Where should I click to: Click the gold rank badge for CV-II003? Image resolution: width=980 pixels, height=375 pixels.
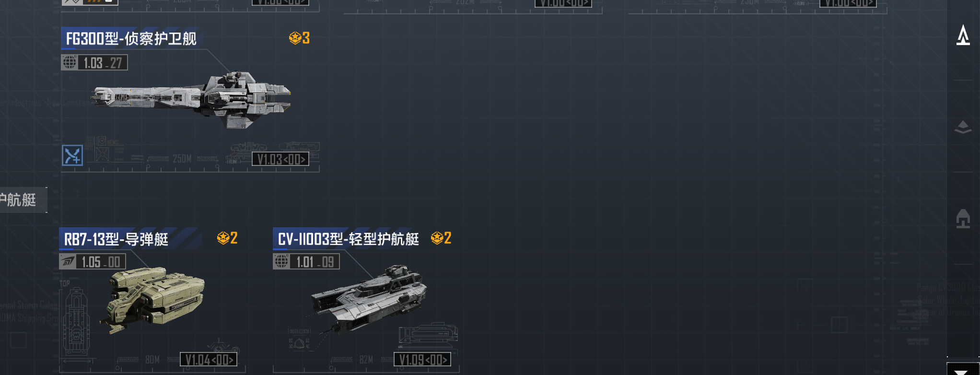tap(441, 238)
